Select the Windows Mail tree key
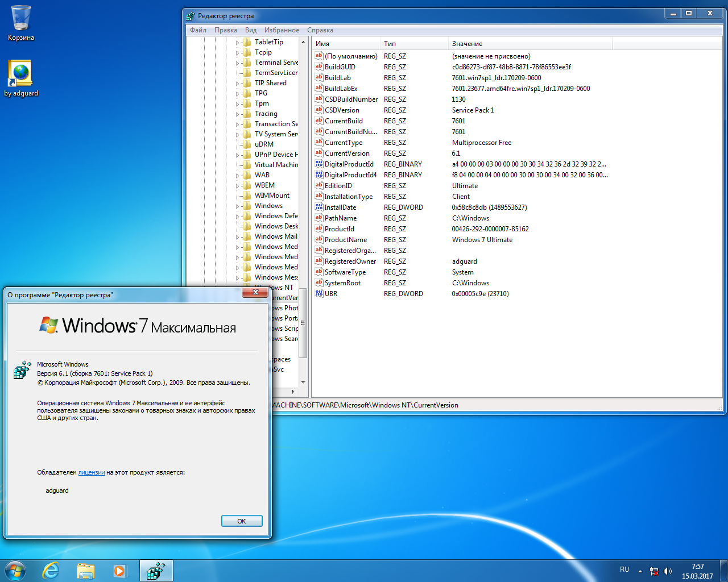 pyautogui.click(x=276, y=236)
